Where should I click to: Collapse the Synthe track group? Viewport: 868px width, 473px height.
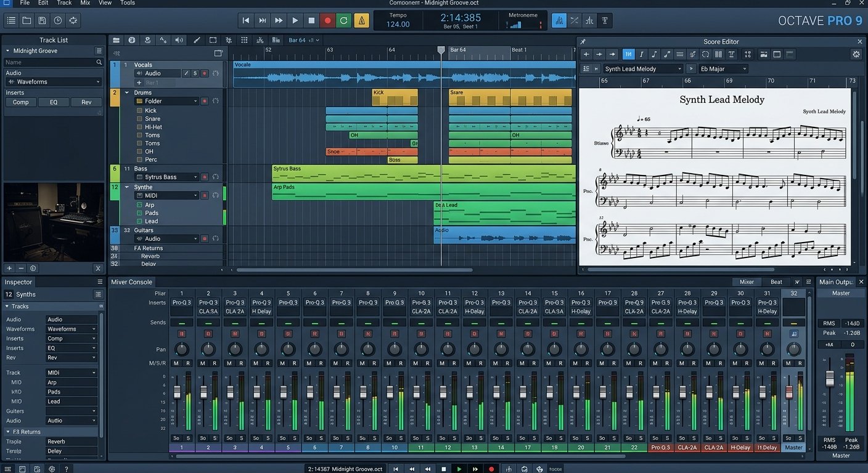(x=127, y=187)
